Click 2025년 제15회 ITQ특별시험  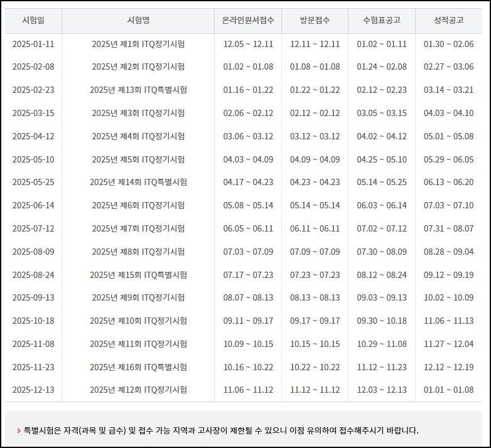click(x=138, y=275)
